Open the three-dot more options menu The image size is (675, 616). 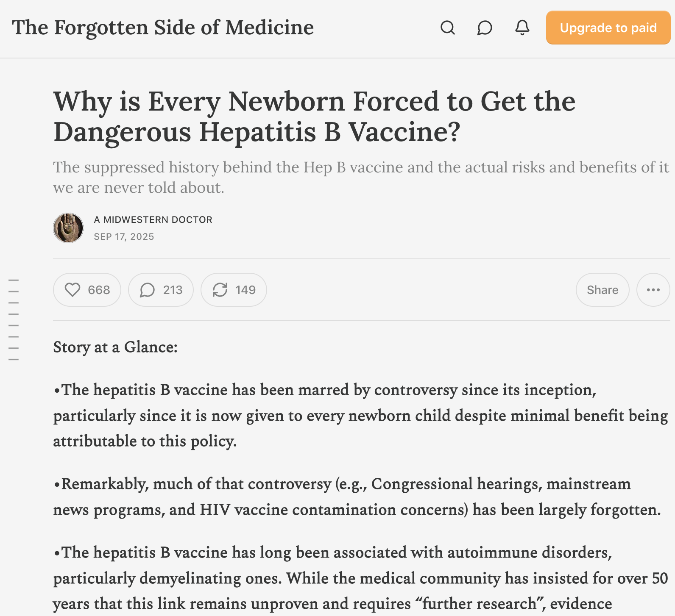pyautogui.click(x=653, y=290)
